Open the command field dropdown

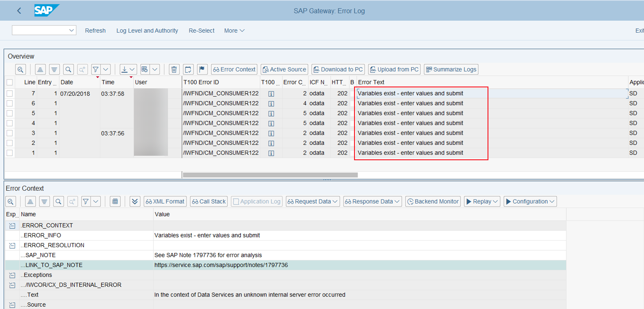(x=72, y=30)
